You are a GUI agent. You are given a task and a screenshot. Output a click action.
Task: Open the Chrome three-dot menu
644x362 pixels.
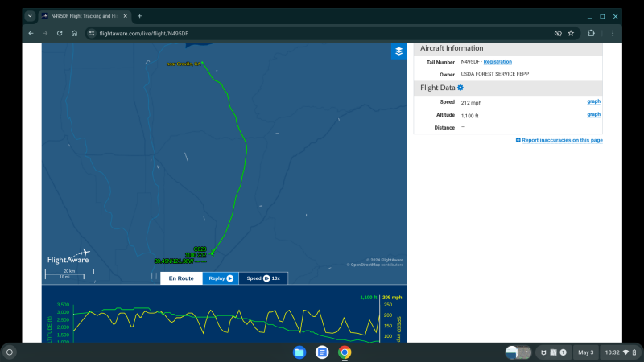coord(612,33)
